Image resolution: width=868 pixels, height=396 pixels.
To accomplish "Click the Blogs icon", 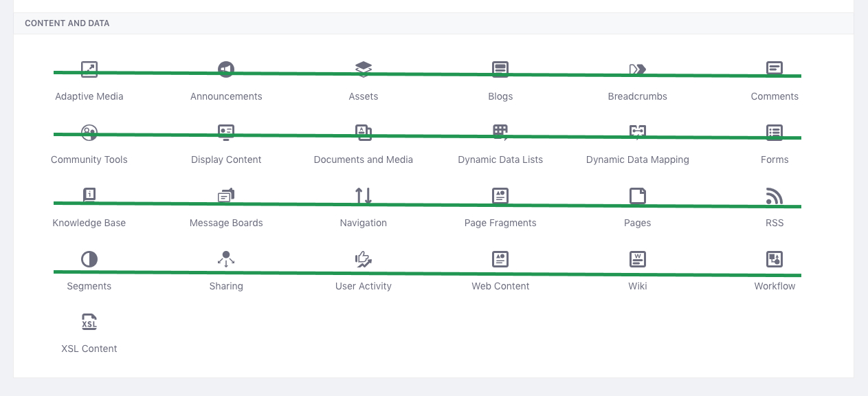I will click(x=500, y=69).
